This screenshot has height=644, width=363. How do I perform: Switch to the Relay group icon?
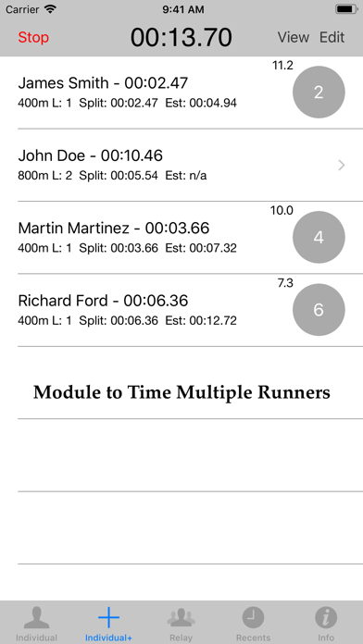click(x=181, y=617)
